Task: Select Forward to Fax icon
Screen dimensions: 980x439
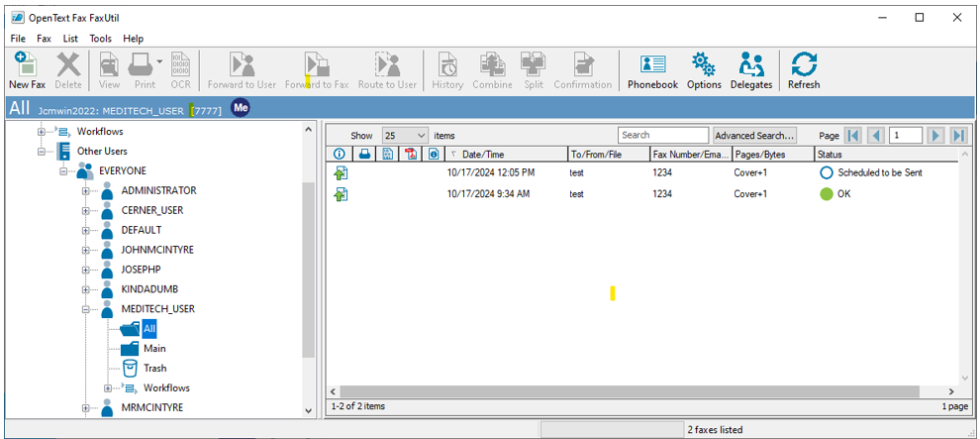Action: (x=317, y=70)
